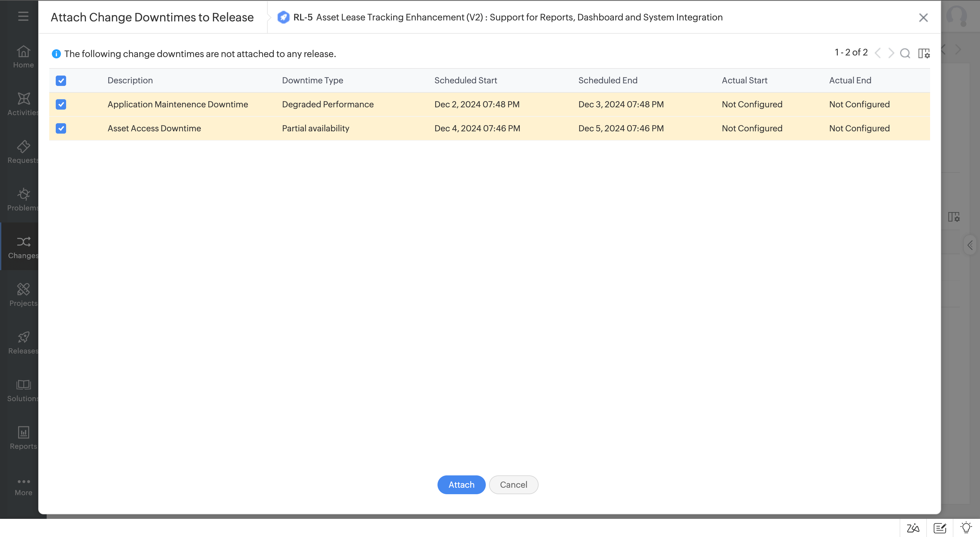Click the release rocket icon beside RL-5
This screenshot has height=537, width=980.
coord(283,18)
